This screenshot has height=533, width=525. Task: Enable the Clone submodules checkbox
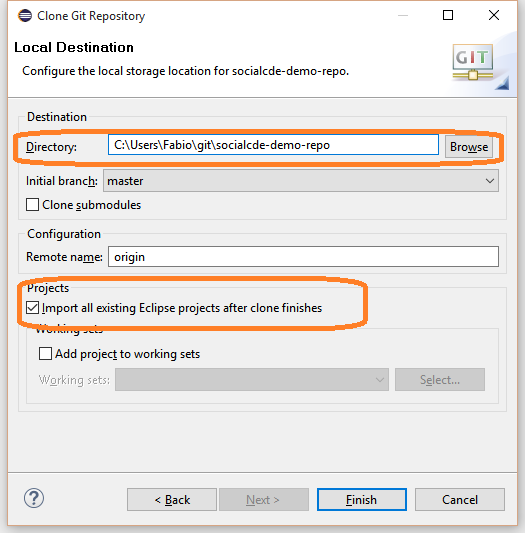click(32, 205)
